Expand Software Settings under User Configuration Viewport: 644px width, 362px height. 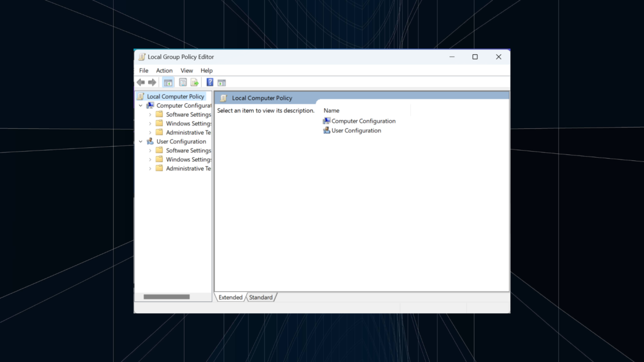click(x=150, y=150)
